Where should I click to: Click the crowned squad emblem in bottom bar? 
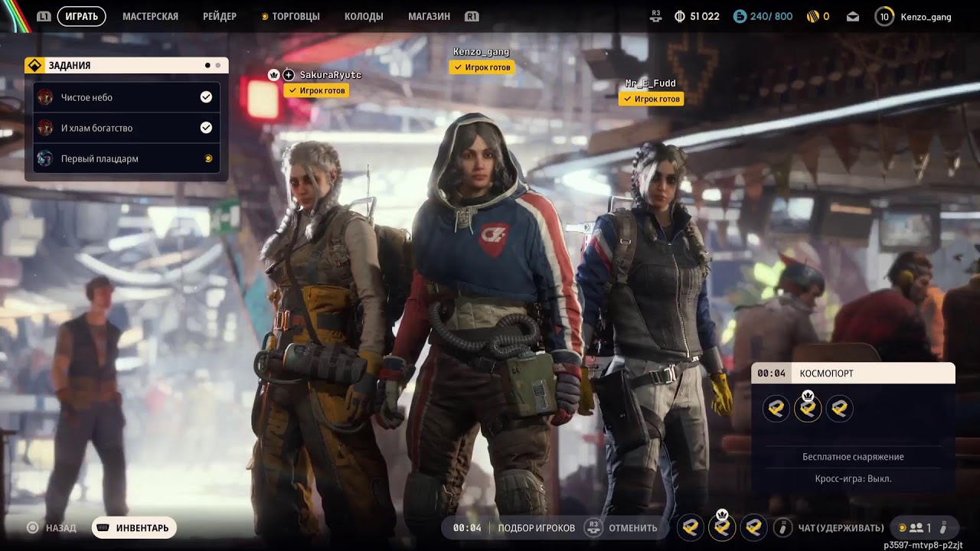[x=721, y=527]
